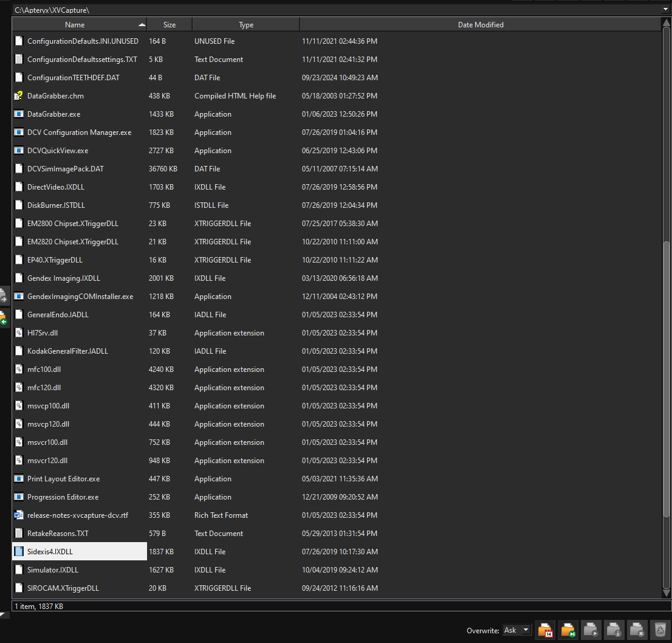Click the gear file icon beside msvcp120.dll
This screenshot has height=643, width=672.
click(18, 424)
